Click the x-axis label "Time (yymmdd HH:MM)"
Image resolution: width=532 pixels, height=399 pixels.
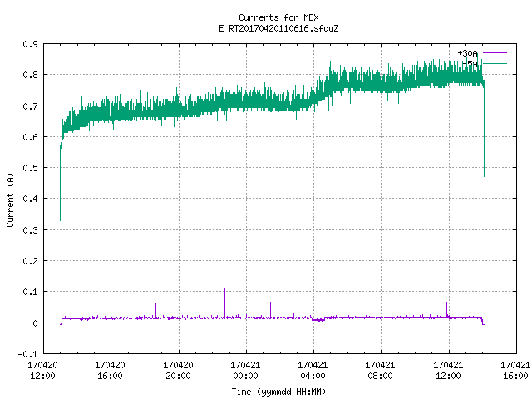pyautogui.click(x=278, y=392)
